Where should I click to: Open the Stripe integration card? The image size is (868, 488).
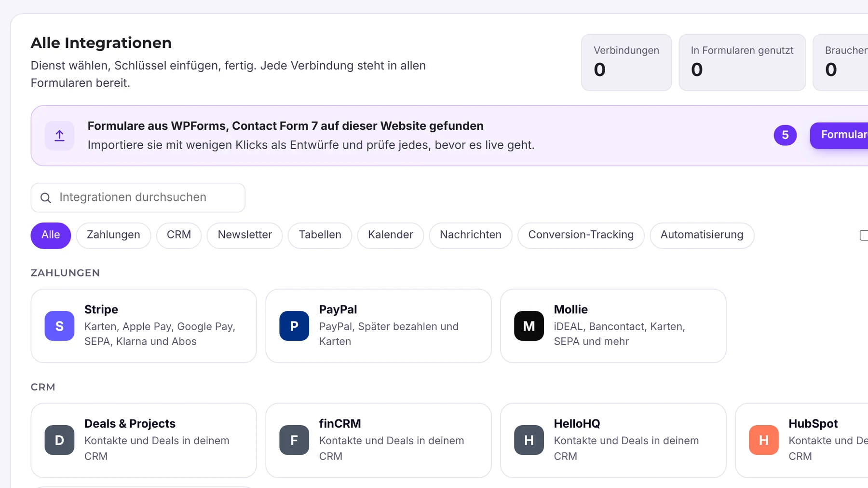click(x=144, y=326)
